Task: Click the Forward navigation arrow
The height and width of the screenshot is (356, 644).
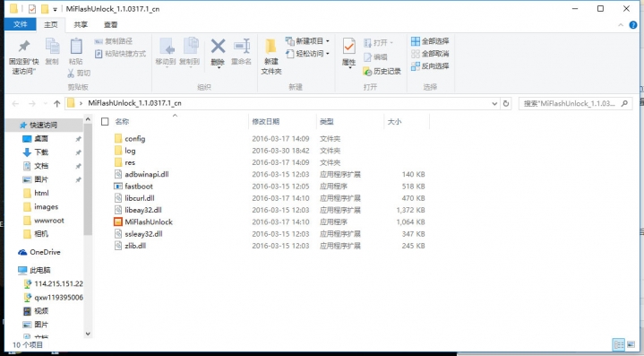Action: 31,104
